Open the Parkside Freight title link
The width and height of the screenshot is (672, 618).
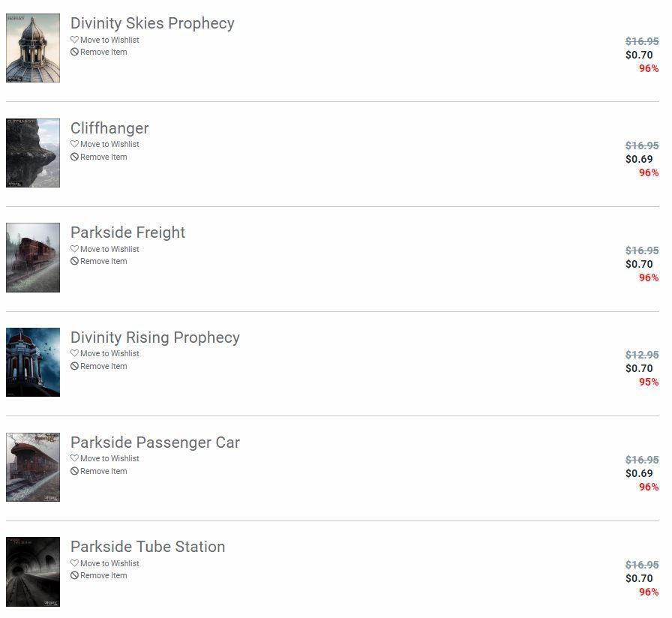tap(127, 232)
